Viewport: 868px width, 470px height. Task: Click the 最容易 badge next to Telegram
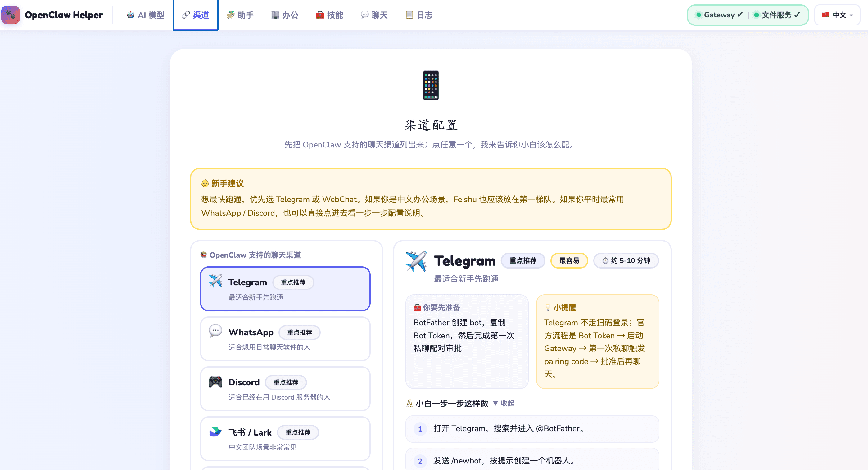(569, 261)
